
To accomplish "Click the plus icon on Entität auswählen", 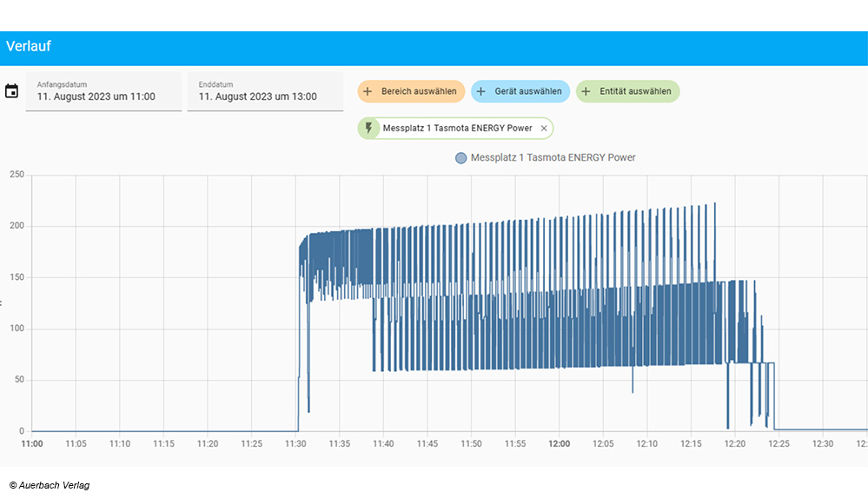I will coord(586,91).
